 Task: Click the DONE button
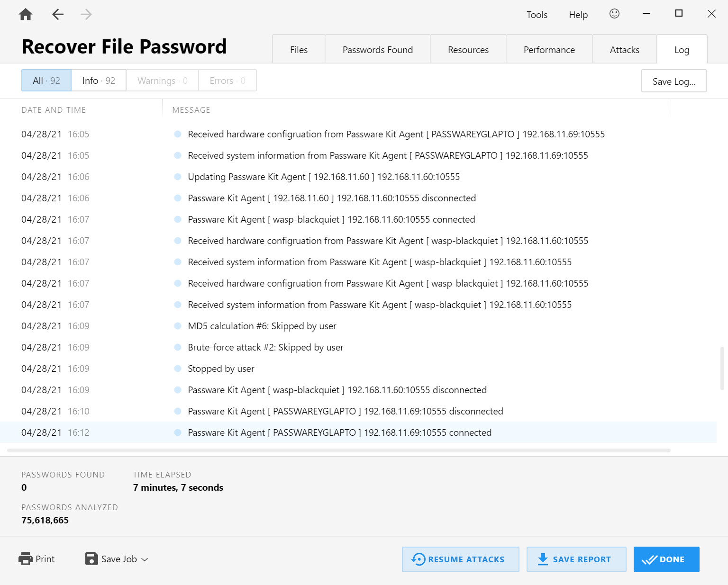point(666,559)
